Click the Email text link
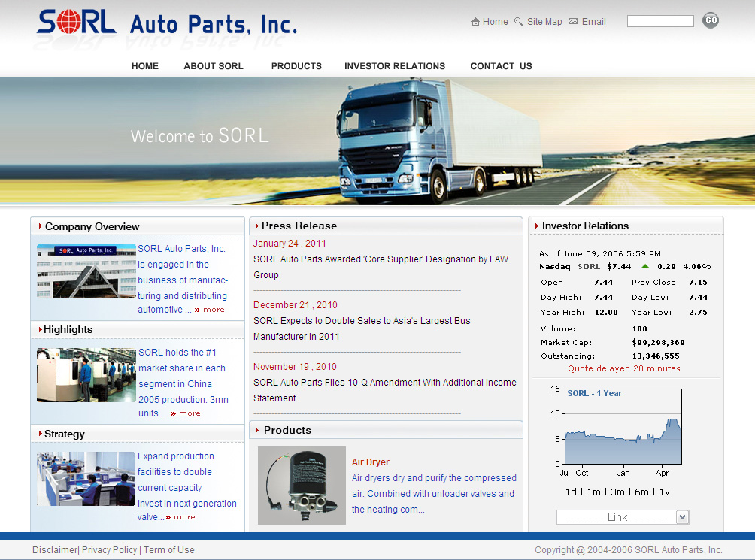The width and height of the screenshot is (755, 560). tap(593, 22)
